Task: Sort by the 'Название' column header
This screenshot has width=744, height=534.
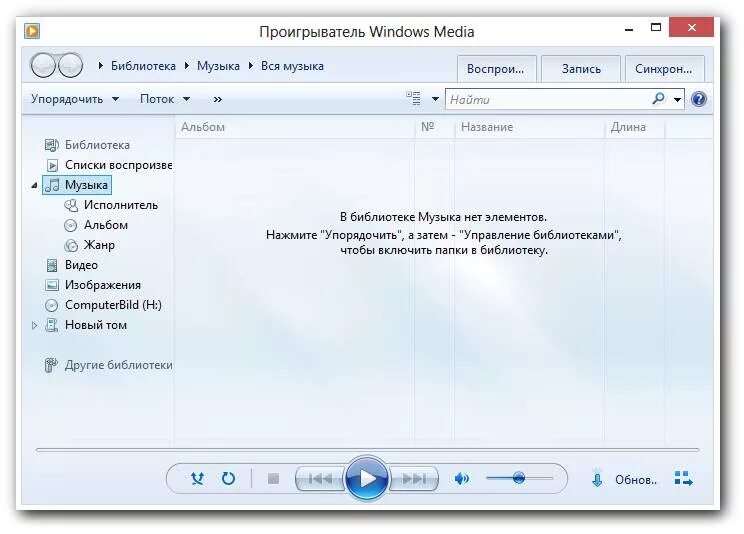Action: (530, 127)
